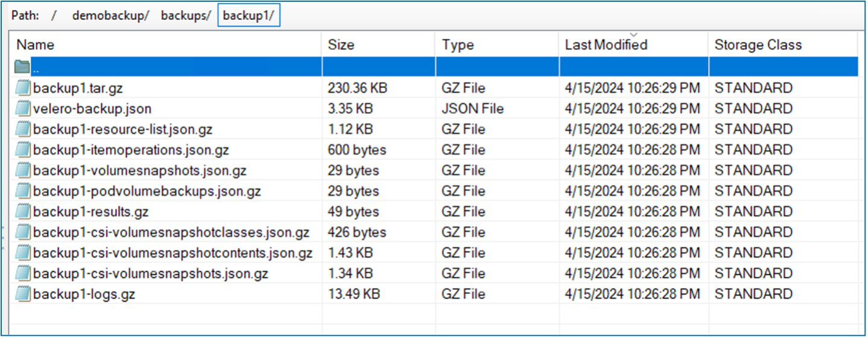868x339 pixels.
Task: Select backup1-csi-volumesnapshotclasses.json.gz file name
Action: coord(171,232)
